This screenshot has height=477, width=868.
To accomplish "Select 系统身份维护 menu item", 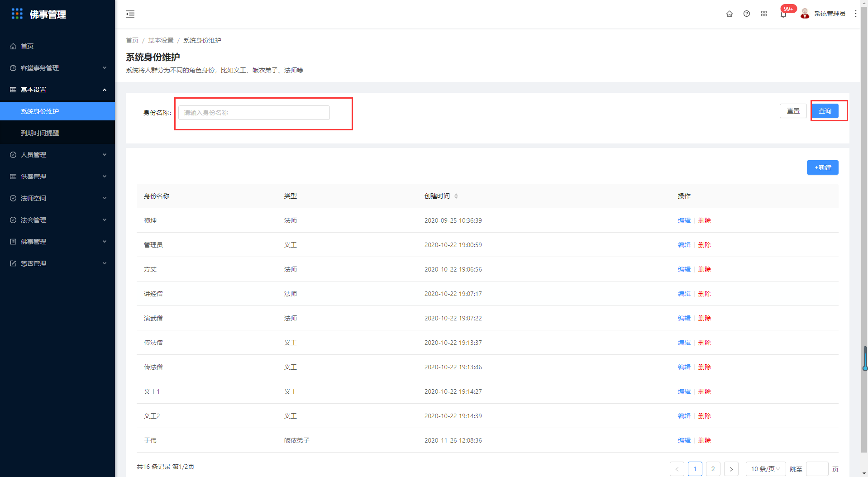I will click(x=57, y=111).
